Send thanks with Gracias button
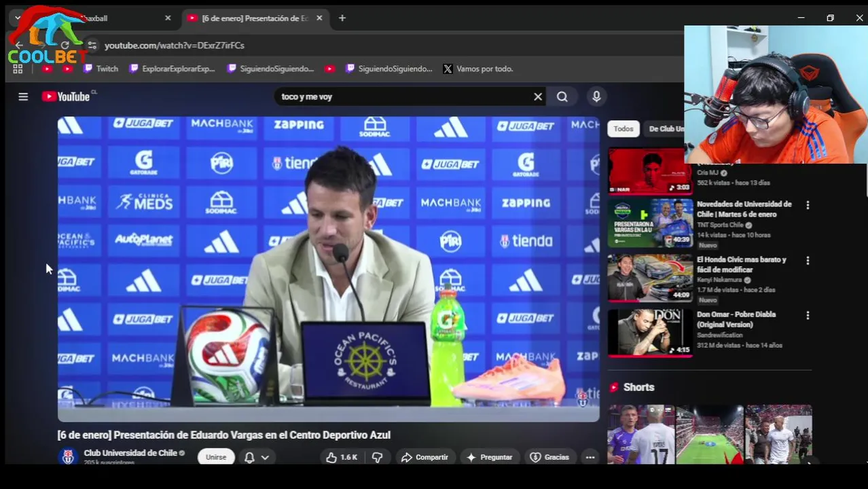This screenshot has height=489, width=868. [549, 457]
